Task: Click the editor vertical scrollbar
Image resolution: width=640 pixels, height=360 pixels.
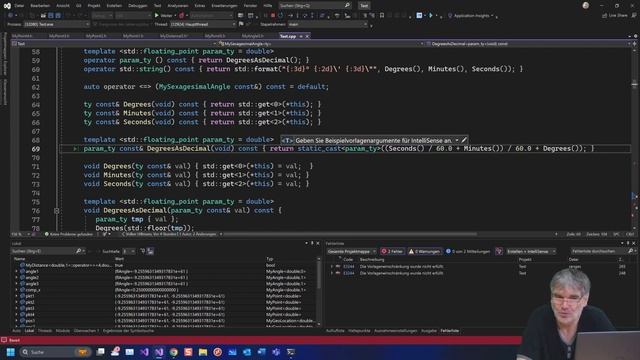Action: [634, 139]
